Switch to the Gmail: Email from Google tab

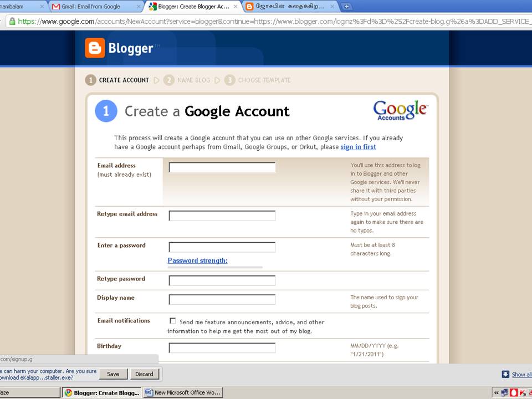(x=96, y=7)
